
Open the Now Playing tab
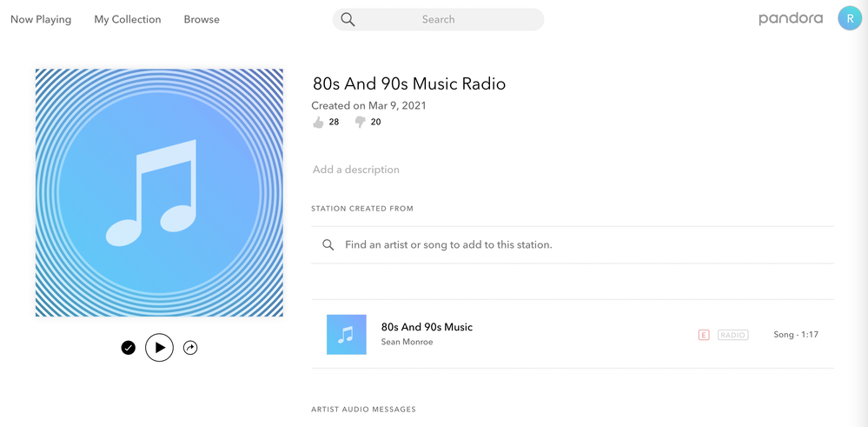pyautogui.click(x=41, y=19)
